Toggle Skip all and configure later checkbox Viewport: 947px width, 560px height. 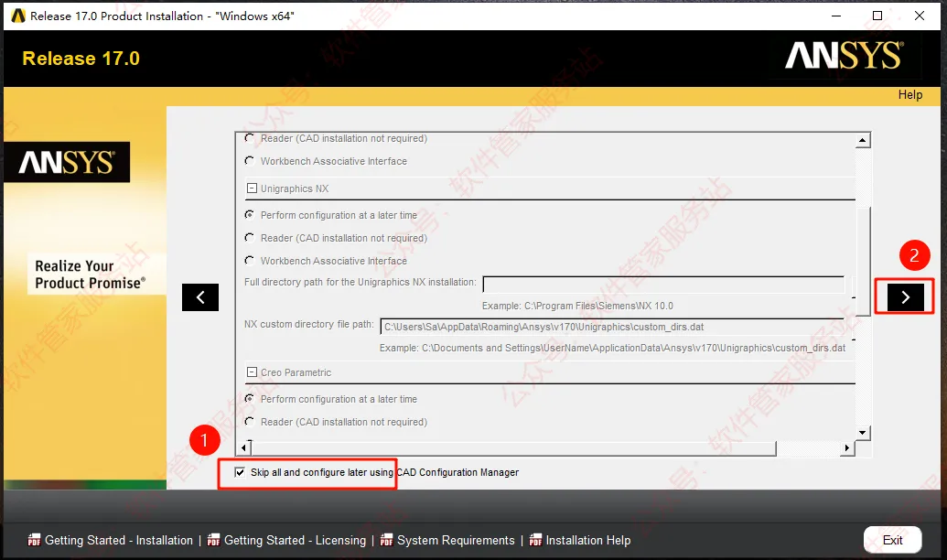[240, 472]
